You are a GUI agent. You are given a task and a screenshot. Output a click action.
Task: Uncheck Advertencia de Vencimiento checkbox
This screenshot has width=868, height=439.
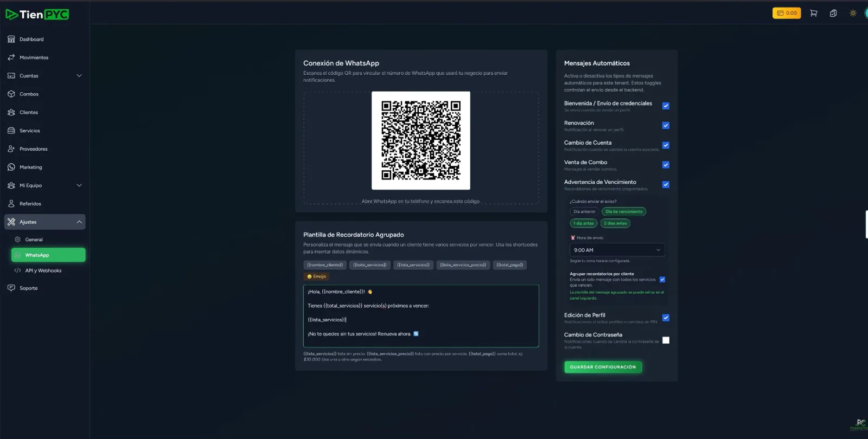tap(666, 184)
